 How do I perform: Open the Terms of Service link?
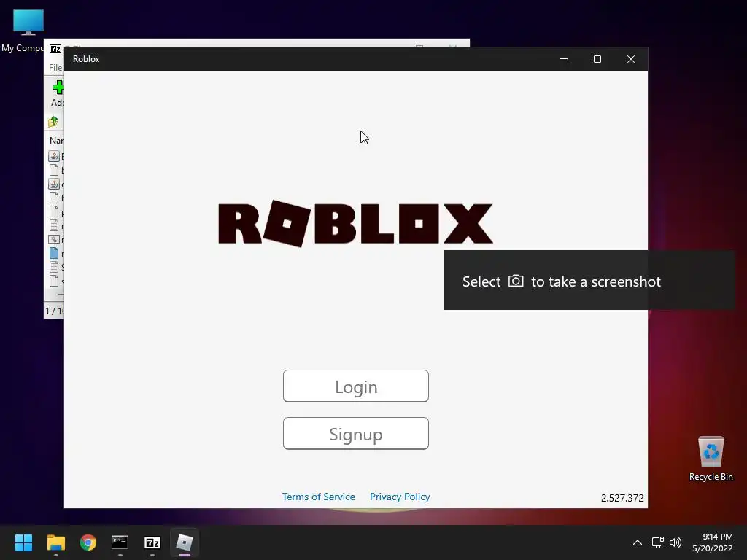tap(318, 497)
